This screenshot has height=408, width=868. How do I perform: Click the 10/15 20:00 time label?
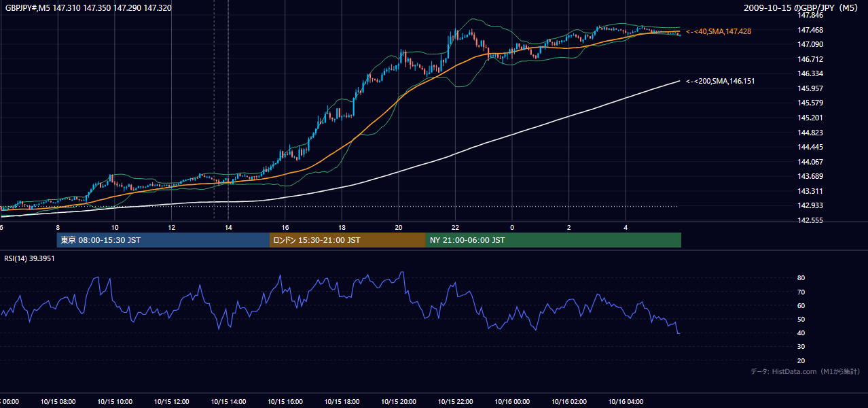click(399, 402)
